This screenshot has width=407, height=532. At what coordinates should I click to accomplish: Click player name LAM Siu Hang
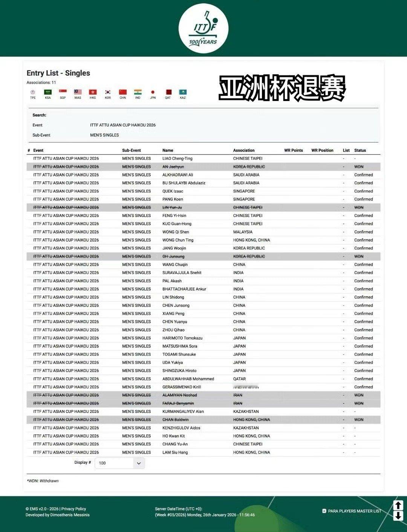coord(175,453)
